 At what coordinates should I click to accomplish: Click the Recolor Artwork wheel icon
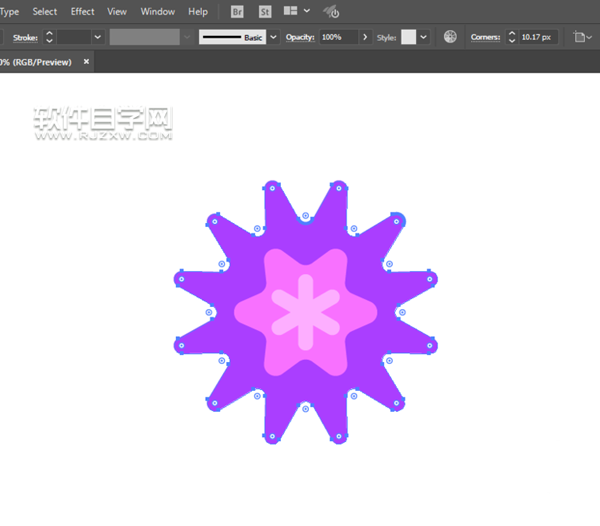coord(450,37)
